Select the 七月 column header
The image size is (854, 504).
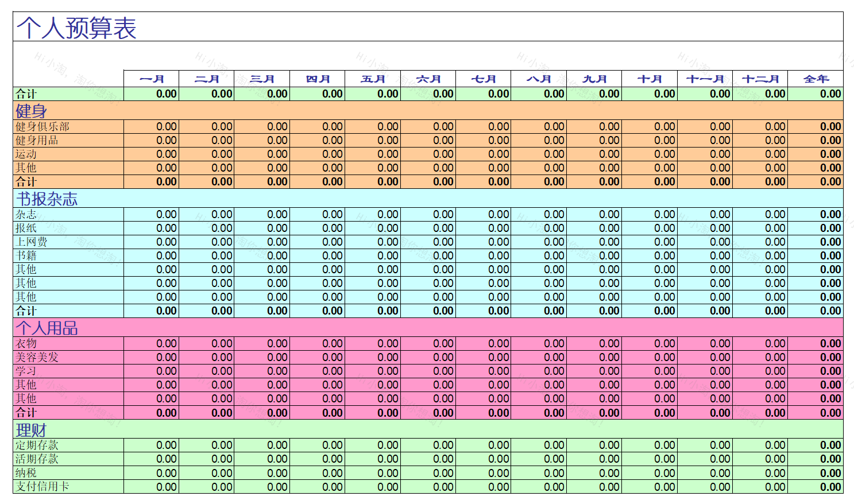[484, 79]
